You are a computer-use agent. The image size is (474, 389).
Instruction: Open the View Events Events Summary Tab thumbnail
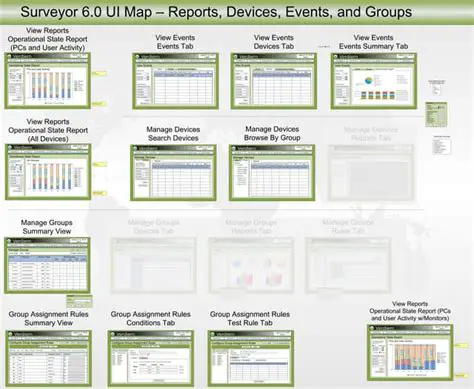point(374,81)
